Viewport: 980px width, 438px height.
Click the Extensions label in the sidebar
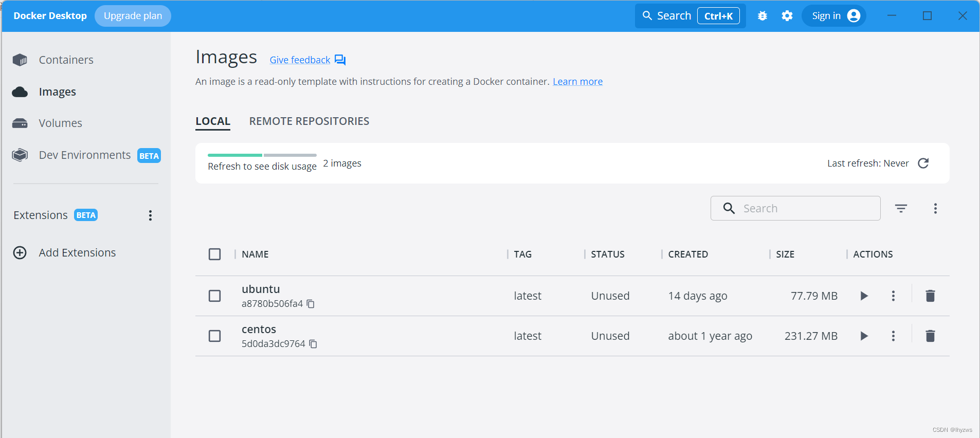(41, 215)
